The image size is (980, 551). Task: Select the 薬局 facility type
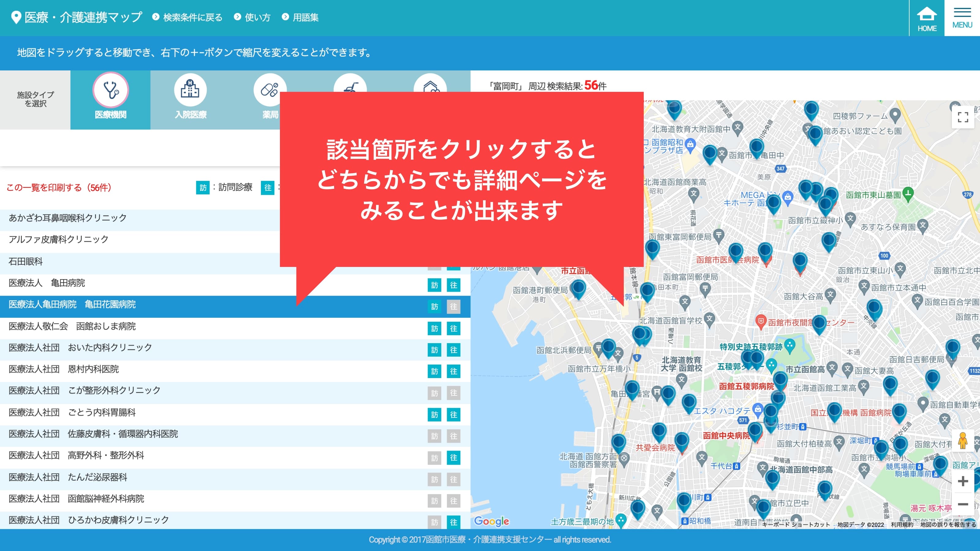tap(270, 99)
